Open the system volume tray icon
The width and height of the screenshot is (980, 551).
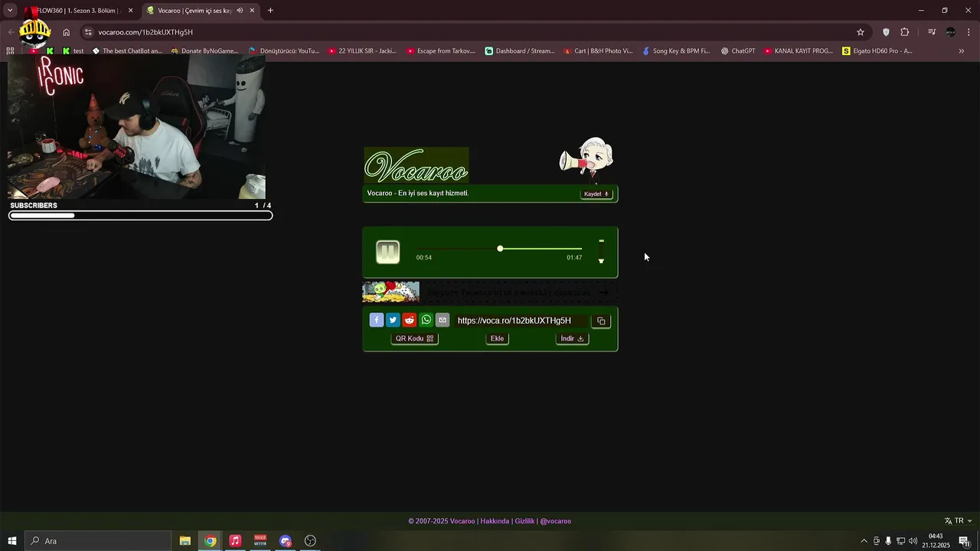(913, 541)
